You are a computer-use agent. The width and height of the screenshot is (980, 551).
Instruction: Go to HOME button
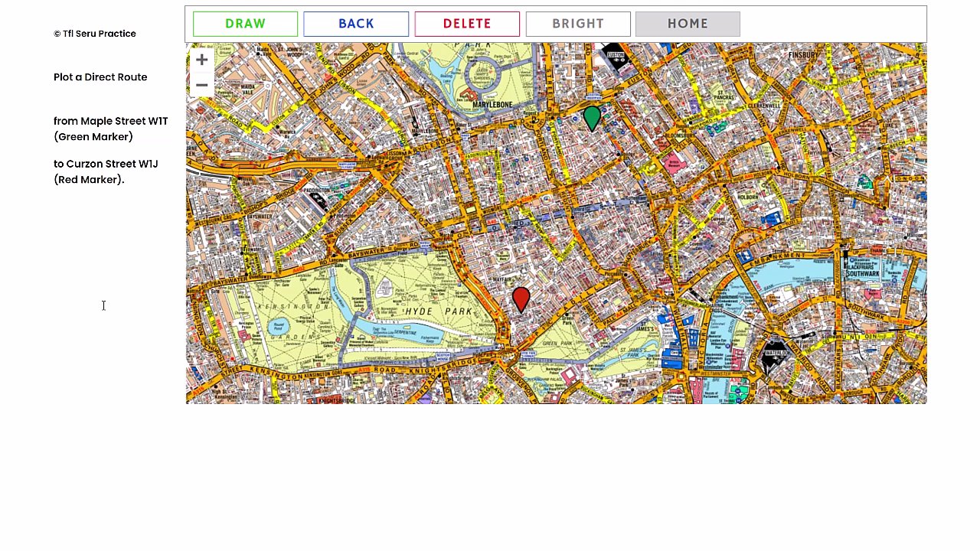tap(688, 24)
